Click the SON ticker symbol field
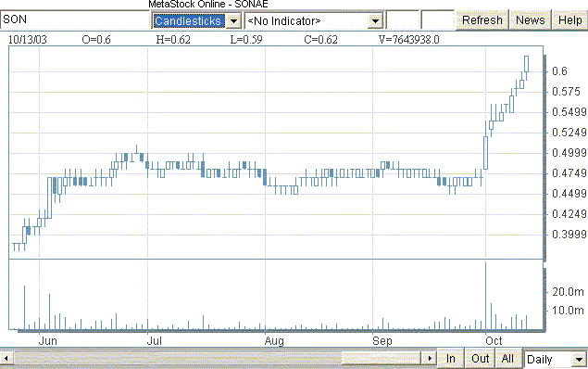Screen dimensions: 588x369 point(75,19)
